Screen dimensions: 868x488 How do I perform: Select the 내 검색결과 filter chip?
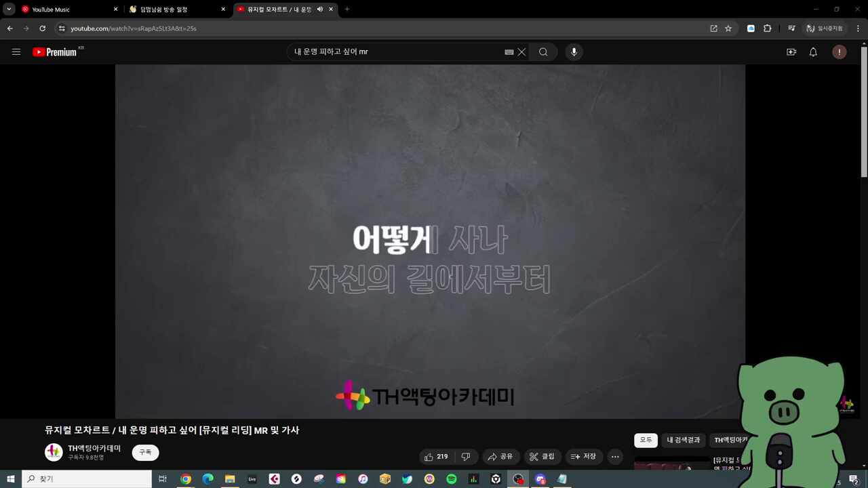[683, 440]
